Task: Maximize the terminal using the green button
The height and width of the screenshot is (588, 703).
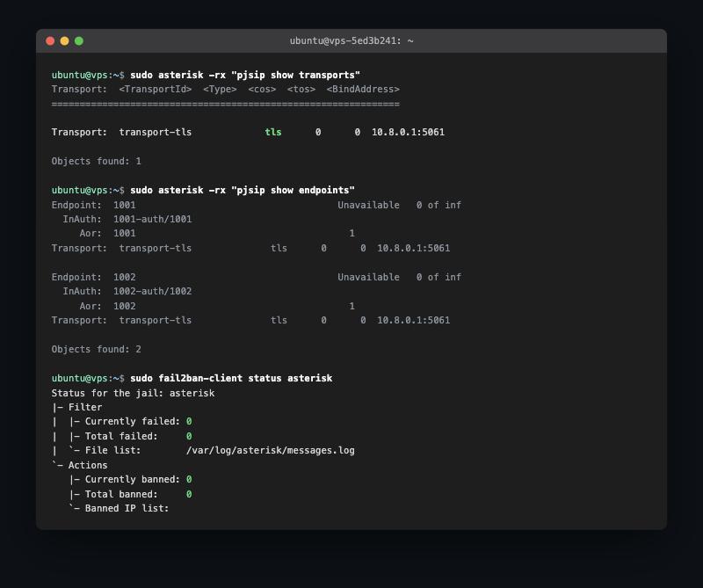Action: (x=79, y=41)
